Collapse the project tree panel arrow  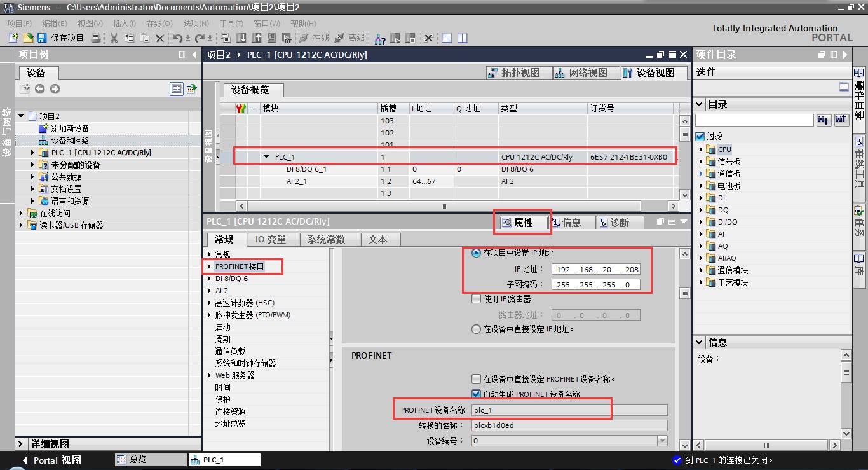click(x=194, y=55)
